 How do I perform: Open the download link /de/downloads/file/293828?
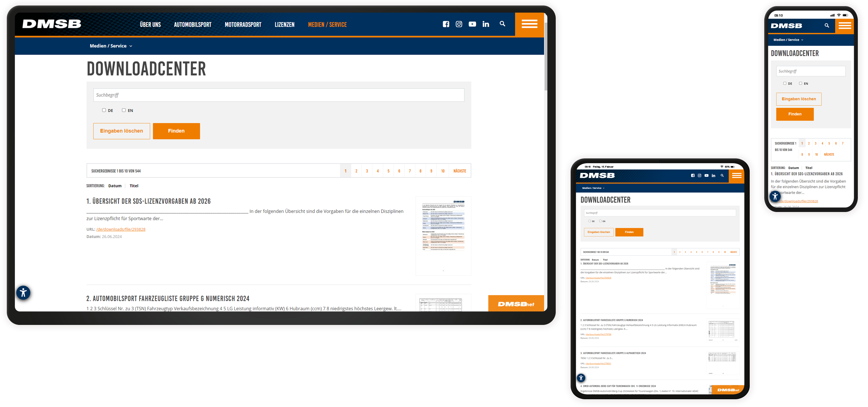coord(120,229)
